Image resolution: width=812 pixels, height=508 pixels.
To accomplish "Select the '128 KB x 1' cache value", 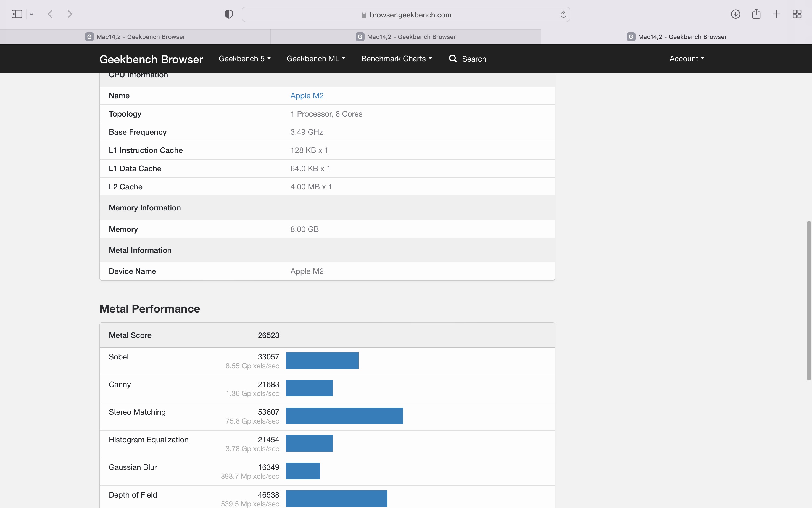I will [x=309, y=150].
